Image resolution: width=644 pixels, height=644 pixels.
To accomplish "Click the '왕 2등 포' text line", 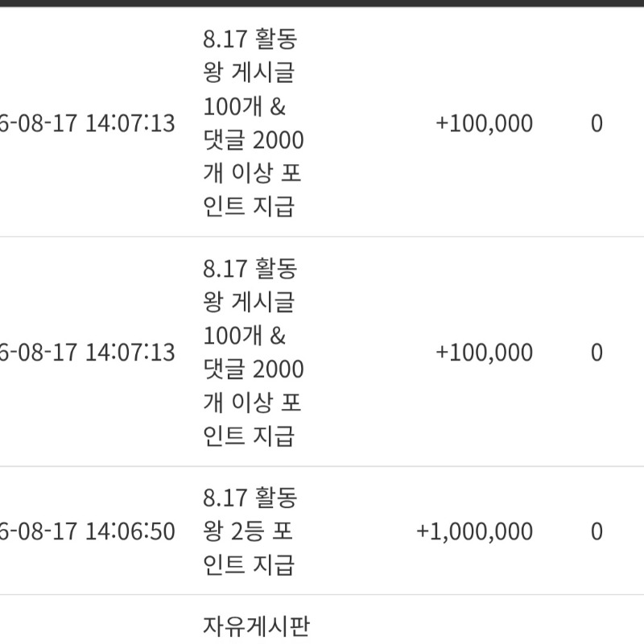I will click(248, 531).
